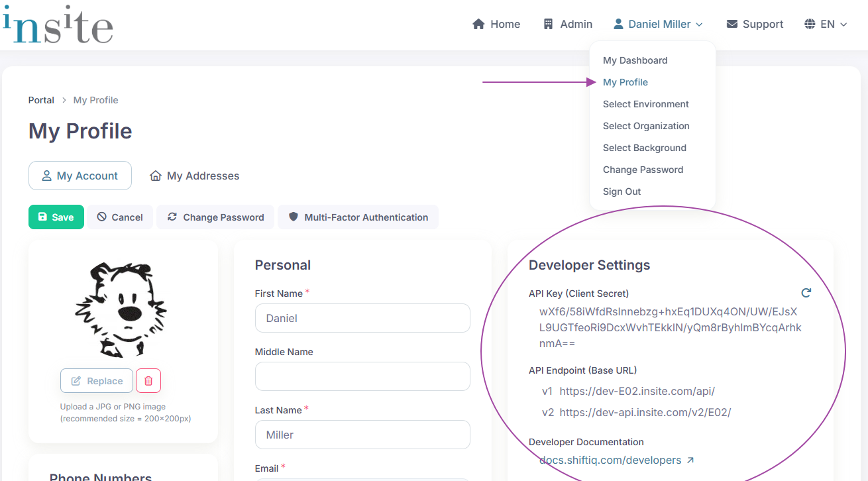
Task: Replace the profile image
Action: [x=97, y=381]
